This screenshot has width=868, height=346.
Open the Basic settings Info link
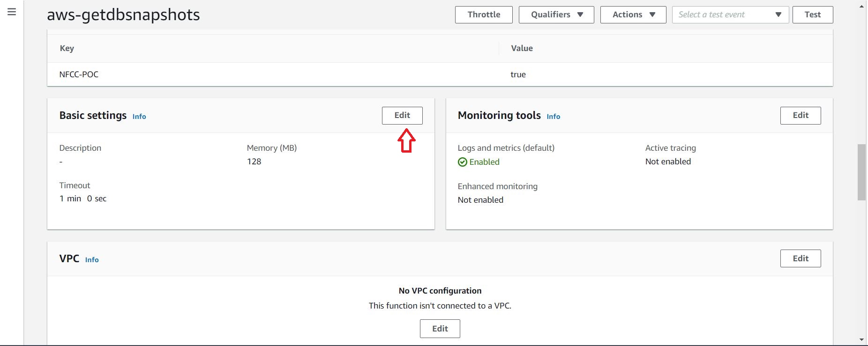point(139,117)
